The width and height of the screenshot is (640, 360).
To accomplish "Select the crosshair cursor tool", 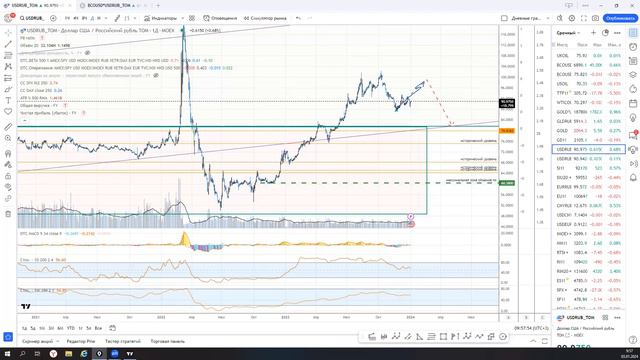I will coord(8,33).
